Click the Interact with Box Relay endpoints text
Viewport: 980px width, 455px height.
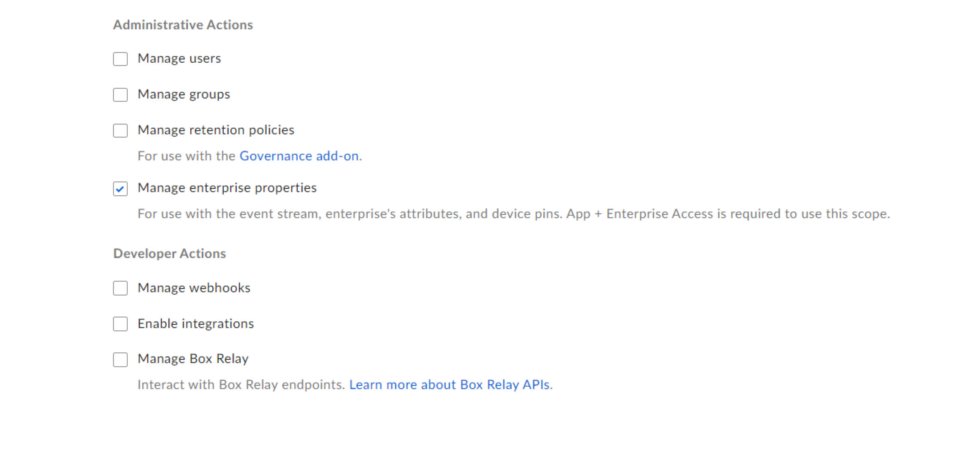click(x=241, y=385)
